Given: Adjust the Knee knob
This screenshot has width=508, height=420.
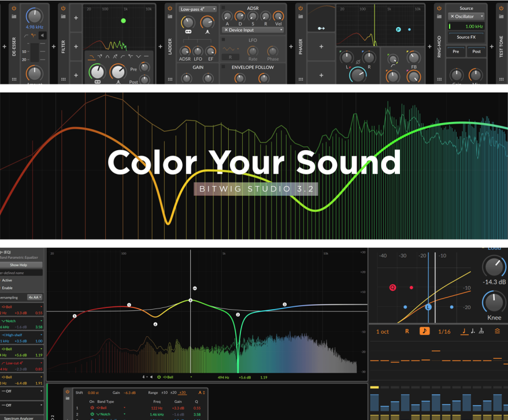Looking at the screenshot, I should pyautogui.click(x=494, y=302).
